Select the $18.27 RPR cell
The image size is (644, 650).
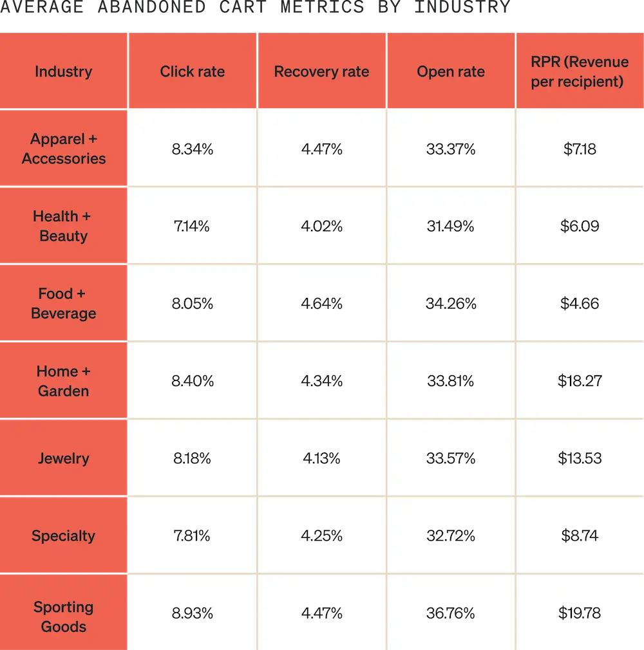580,381
